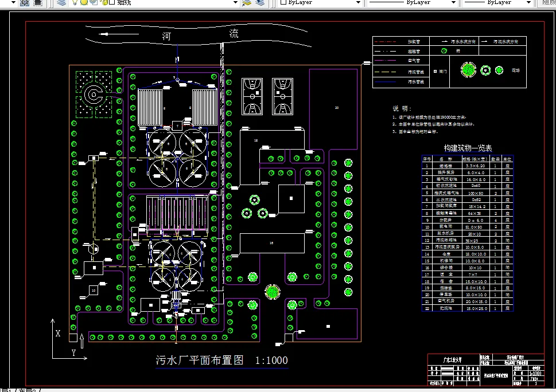Open the Layer Properties Manager icon
The height and width of the screenshot is (392, 556).
[61, 2]
